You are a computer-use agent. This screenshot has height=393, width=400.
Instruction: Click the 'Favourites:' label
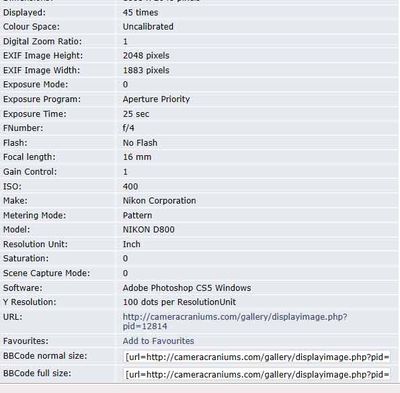point(26,341)
